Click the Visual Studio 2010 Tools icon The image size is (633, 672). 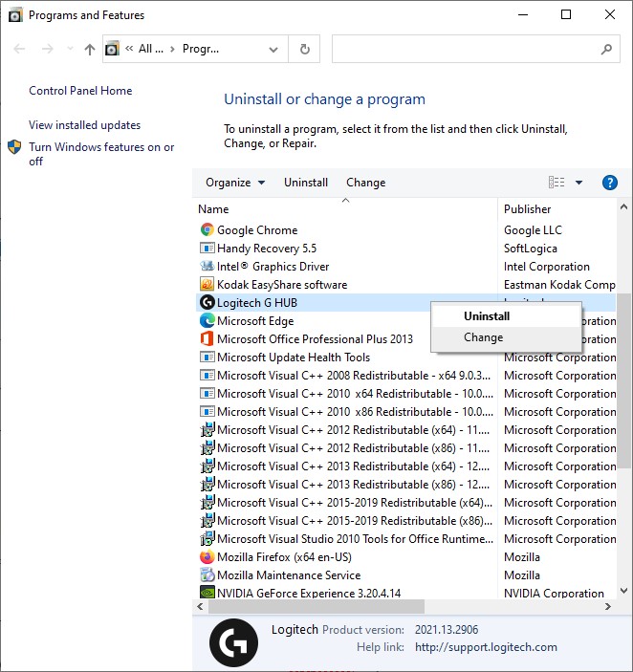(207, 538)
